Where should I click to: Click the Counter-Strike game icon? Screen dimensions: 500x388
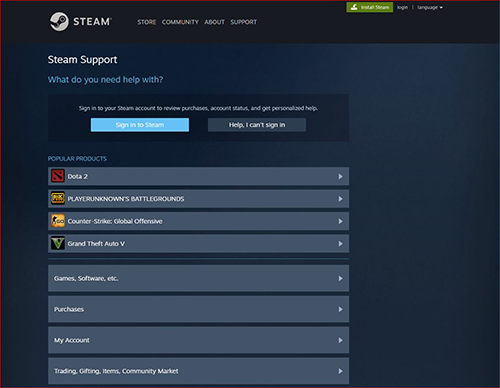click(x=58, y=221)
